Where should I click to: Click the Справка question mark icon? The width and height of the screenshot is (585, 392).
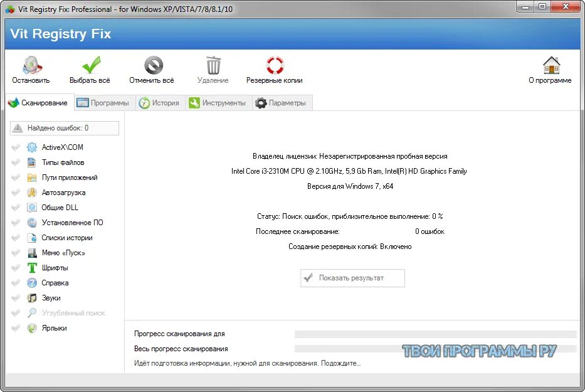pos(32,283)
